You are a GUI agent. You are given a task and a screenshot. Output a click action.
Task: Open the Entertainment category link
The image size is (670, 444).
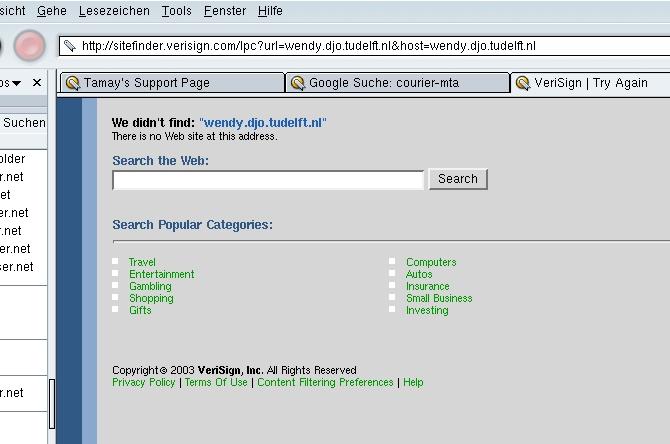(162, 274)
